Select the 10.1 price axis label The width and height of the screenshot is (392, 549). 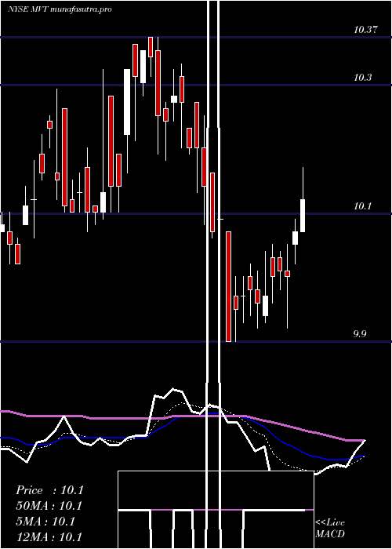[362, 206]
